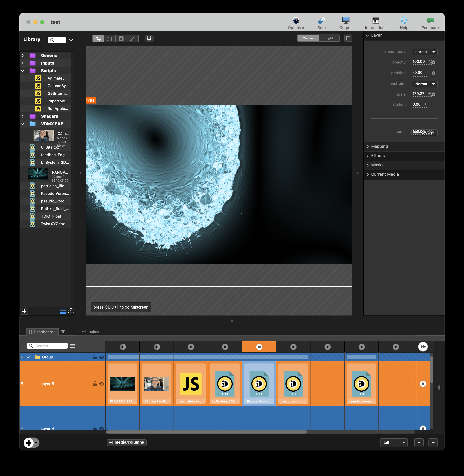
Task: Click the media/columns button
Action: [126, 442]
